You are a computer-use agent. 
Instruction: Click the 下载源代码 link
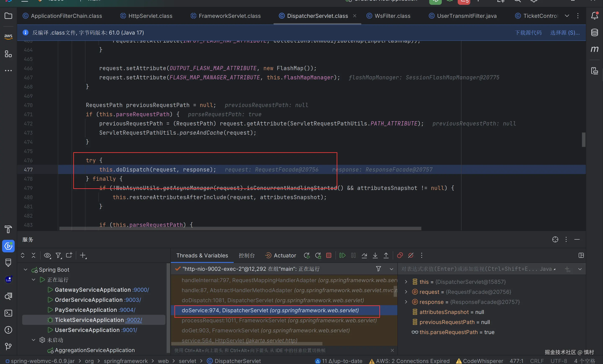[528, 32]
